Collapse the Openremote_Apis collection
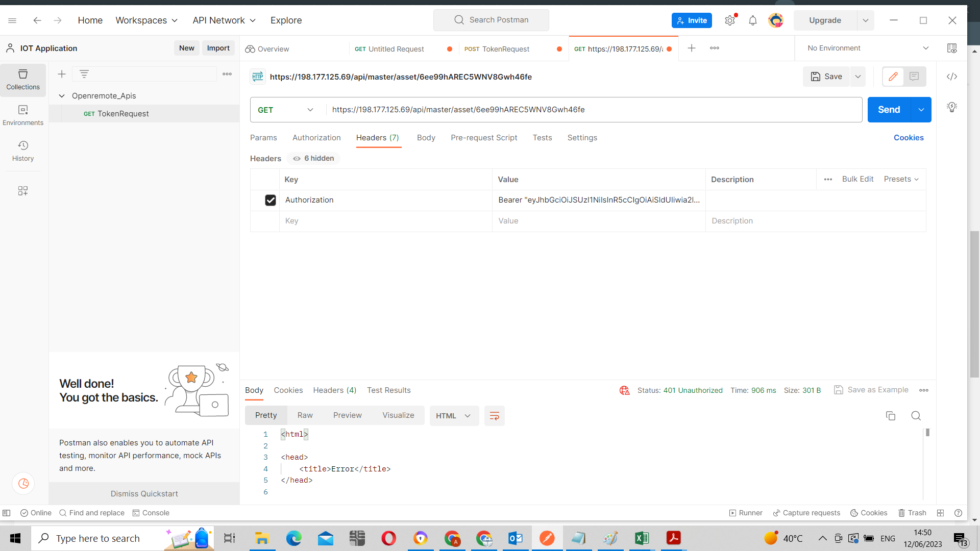The width and height of the screenshot is (980, 551). click(x=62, y=96)
